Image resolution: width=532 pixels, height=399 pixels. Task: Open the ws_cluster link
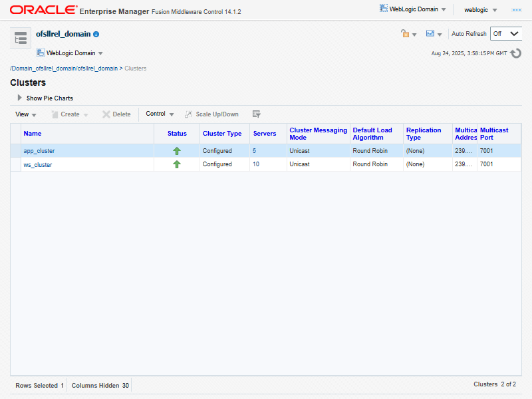[38, 164]
